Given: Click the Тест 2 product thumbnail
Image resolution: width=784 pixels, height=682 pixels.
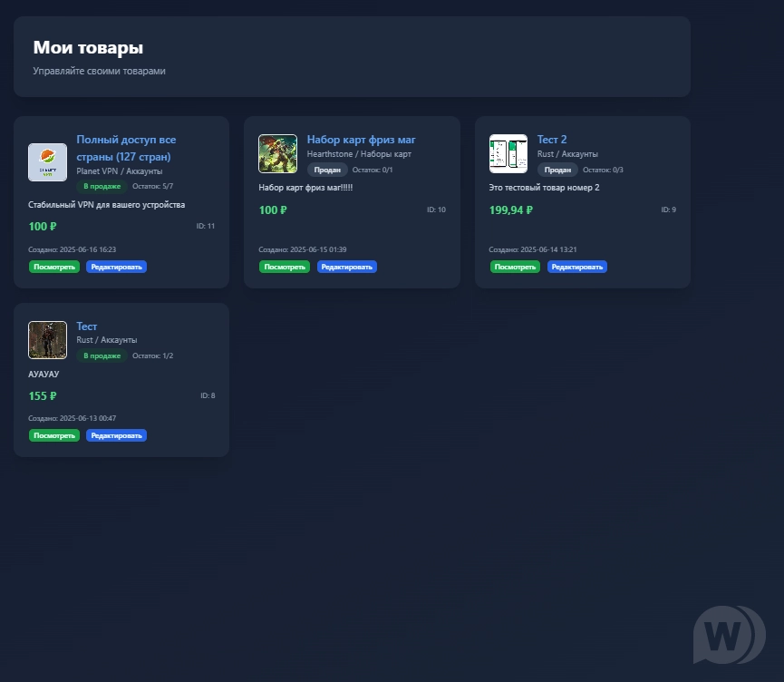Looking at the screenshot, I should coord(508,154).
